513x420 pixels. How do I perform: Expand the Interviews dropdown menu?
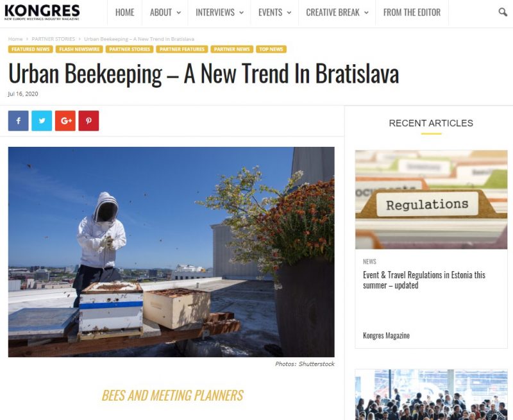click(219, 12)
